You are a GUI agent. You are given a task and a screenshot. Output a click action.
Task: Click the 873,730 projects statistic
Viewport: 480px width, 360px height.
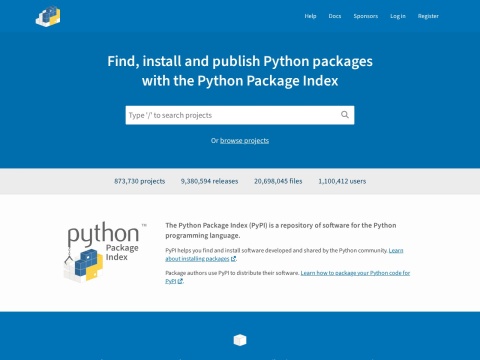click(x=140, y=181)
